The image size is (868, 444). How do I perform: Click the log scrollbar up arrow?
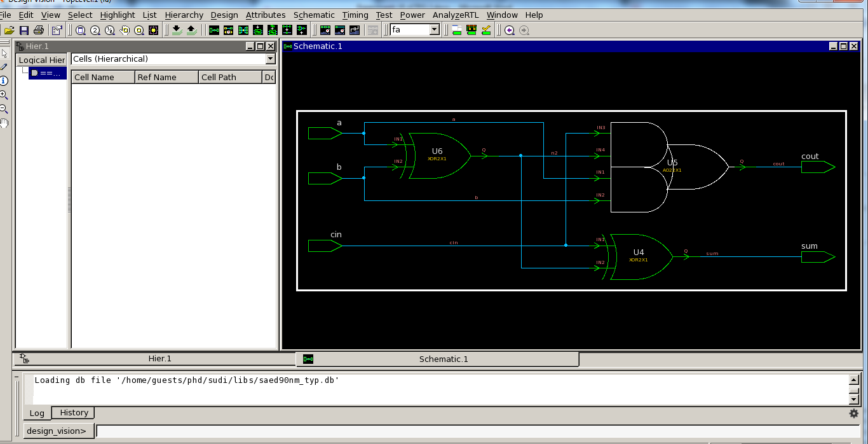pos(854,380)
